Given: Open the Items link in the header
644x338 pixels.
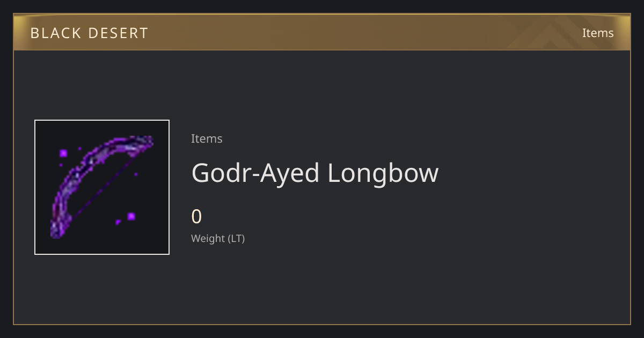Looking at the screenshot, I should [x=598, y=33].
